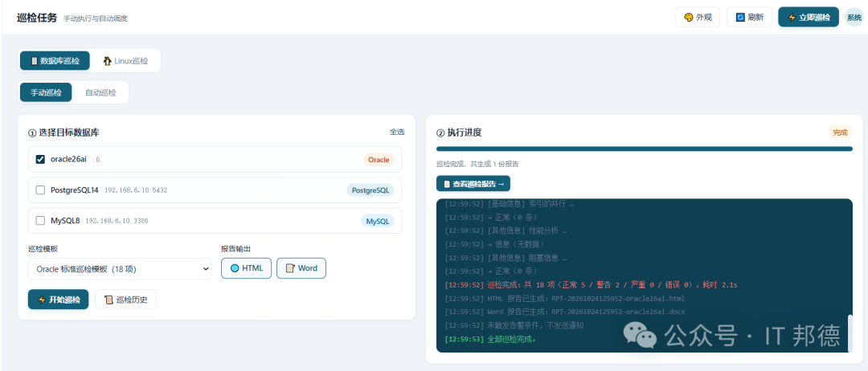
Task: Click the Oracle type badge
Action: pyautogui.click(x=379, y=160)
